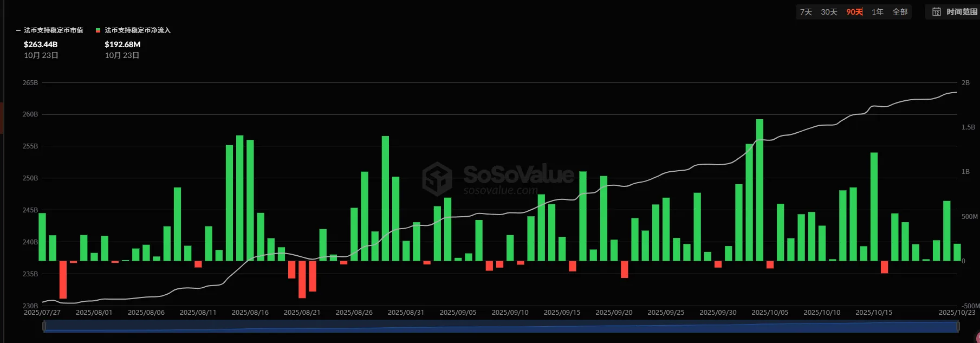Viewport: 980px width, 343px height.
Task: Click the $263.44B market cap value
Action: click(41, 44)
